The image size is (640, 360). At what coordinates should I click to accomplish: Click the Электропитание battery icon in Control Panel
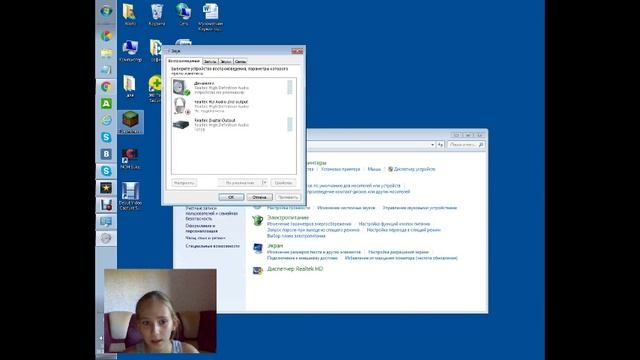click(258, 220)
